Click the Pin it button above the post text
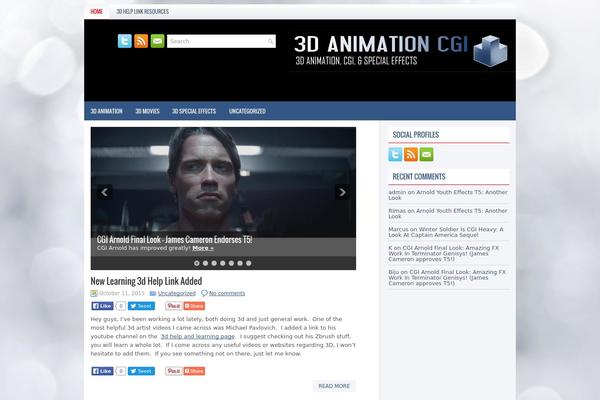Screen dimensions: 600x400 [x=174, y=306]
